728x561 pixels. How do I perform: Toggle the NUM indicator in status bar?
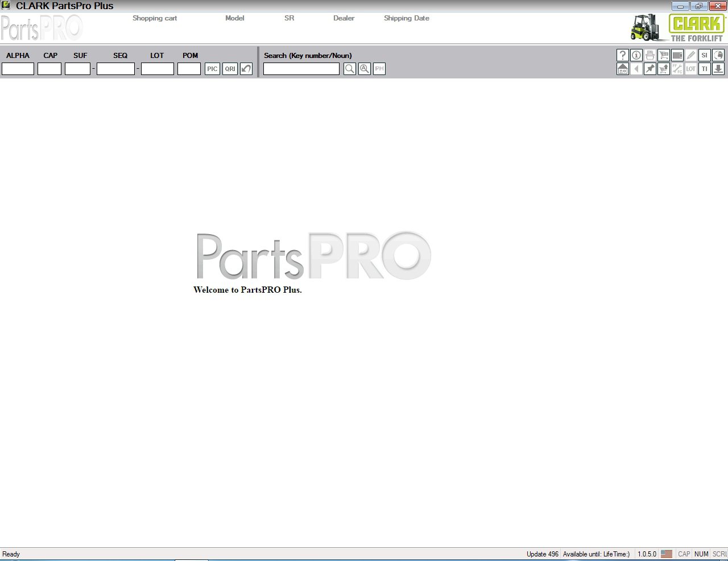(701, 554)
